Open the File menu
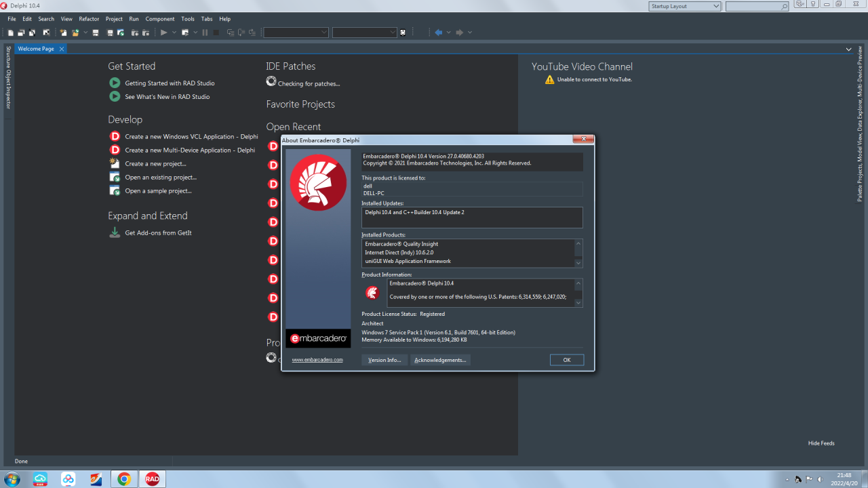This screenshot has height=488, width=868. [12, 19]
